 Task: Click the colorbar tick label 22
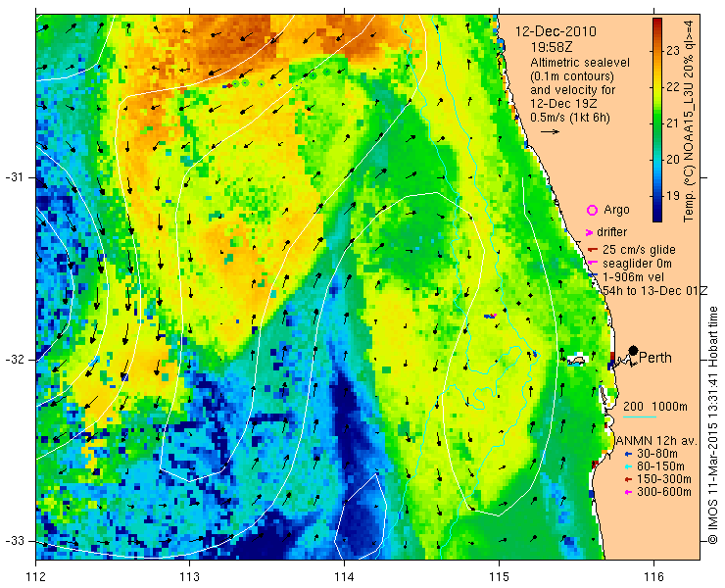click(673, 87)
